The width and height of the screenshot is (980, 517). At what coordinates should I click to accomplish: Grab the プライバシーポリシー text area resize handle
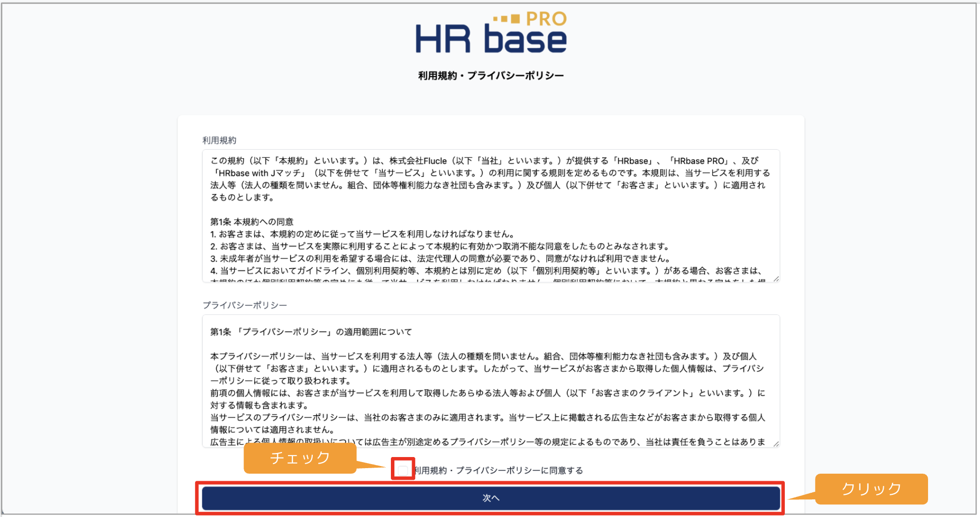pyautogui.click(x=776, y=444)
